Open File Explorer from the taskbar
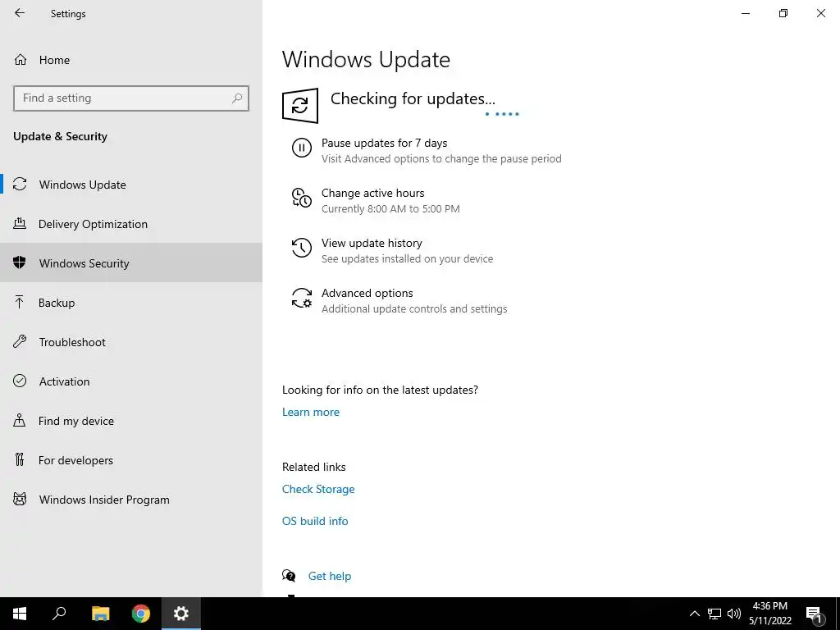The image size is (840, 630). (100, 614)
